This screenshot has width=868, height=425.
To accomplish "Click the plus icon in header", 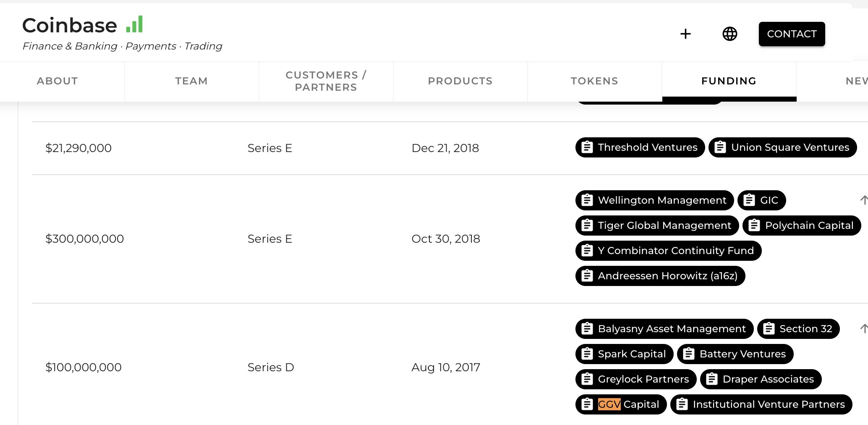I will click(x=685, y=34).
